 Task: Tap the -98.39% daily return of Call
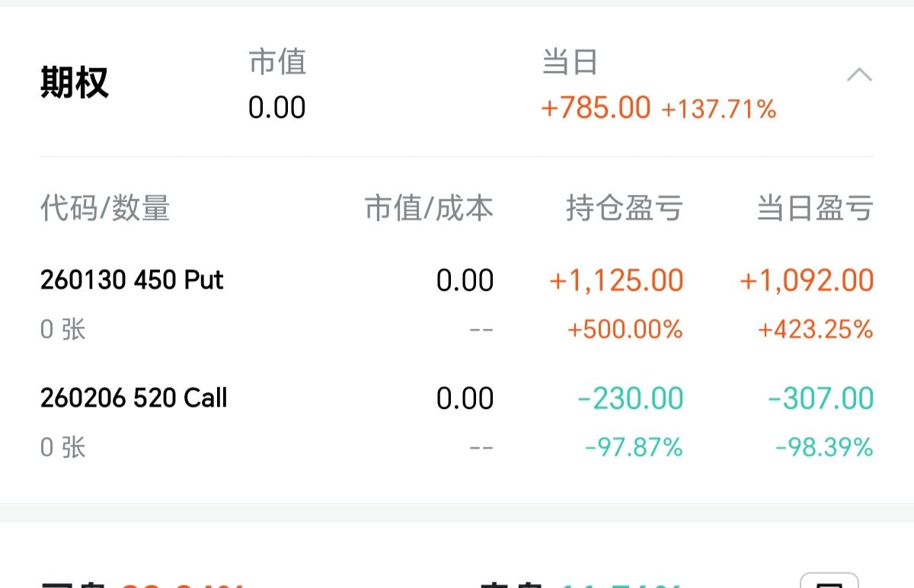[x=823, y=447]
